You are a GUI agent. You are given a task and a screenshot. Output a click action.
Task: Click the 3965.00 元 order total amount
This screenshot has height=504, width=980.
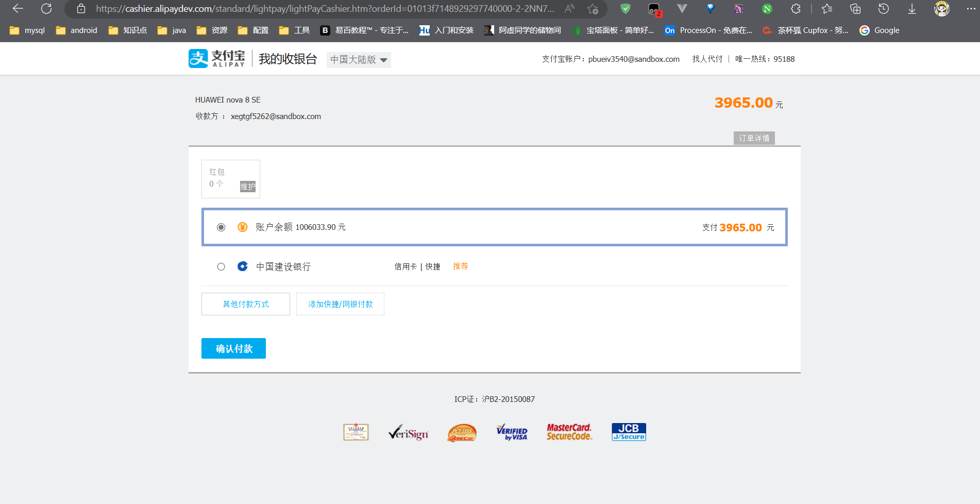(749, 103)
